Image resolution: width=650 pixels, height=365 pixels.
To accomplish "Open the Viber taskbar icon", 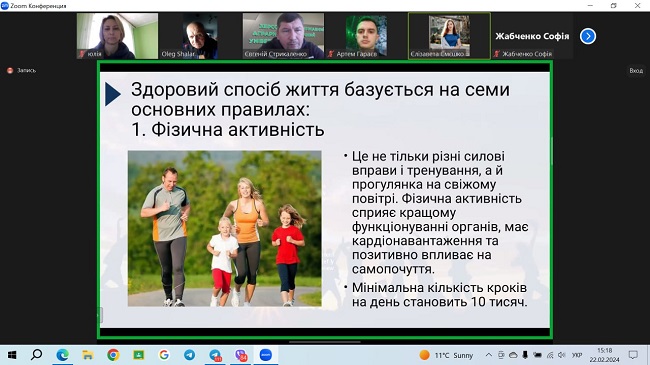I will click(241, 355).
